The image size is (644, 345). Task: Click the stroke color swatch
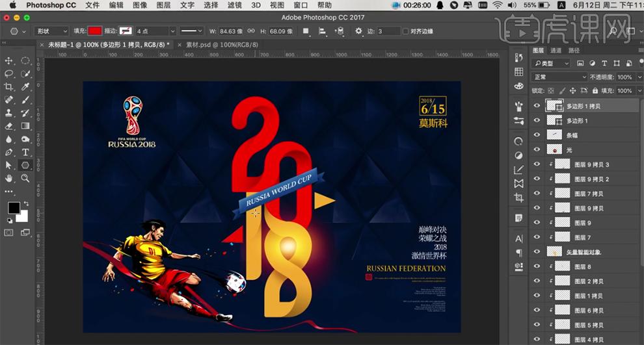(x=126, y=31)
